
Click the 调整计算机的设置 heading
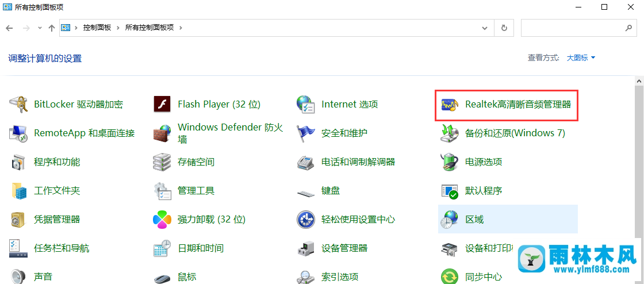[x=45, y=58]
